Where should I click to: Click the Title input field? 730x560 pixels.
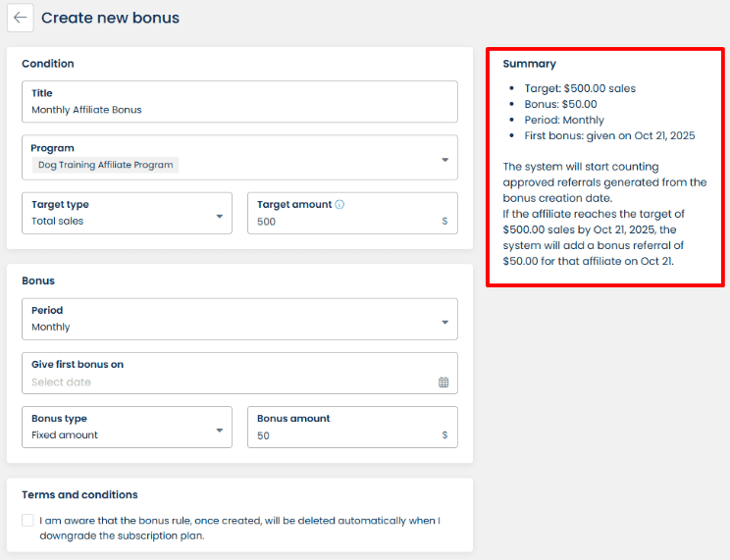[x=239, y=110]
